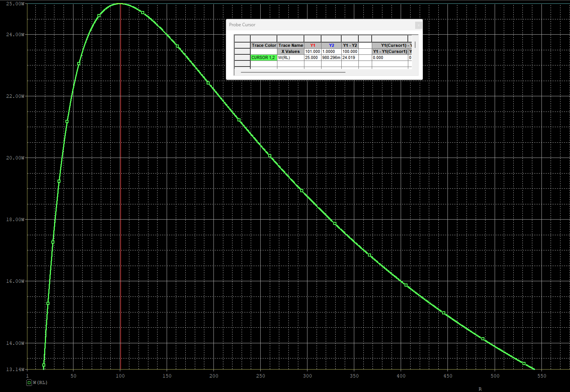Click the W(RL) trace legend symbol

point(29,382)
